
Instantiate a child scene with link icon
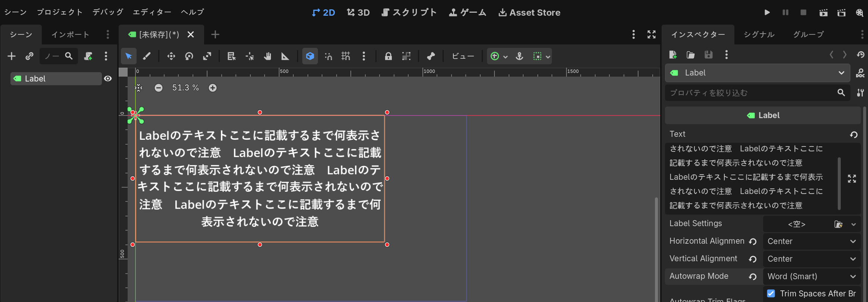pyautogui.click(x=29, y=56)
